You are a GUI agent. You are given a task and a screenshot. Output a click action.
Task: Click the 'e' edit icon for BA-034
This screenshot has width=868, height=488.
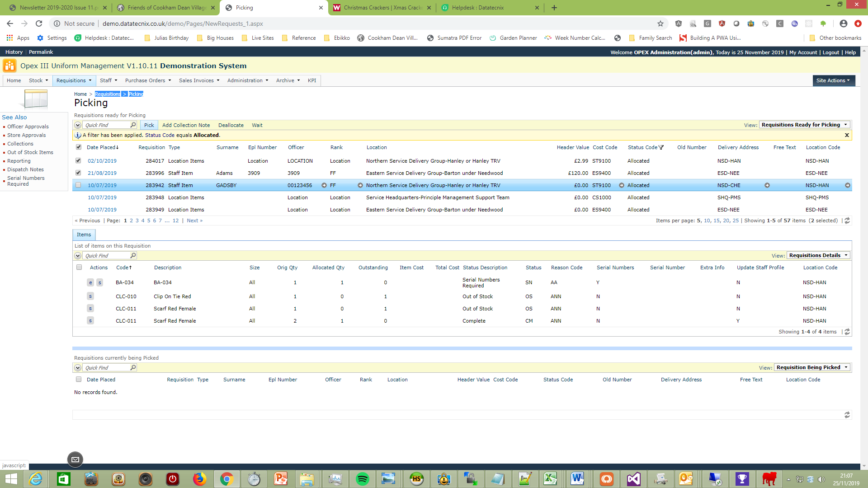tap(90, 282)
